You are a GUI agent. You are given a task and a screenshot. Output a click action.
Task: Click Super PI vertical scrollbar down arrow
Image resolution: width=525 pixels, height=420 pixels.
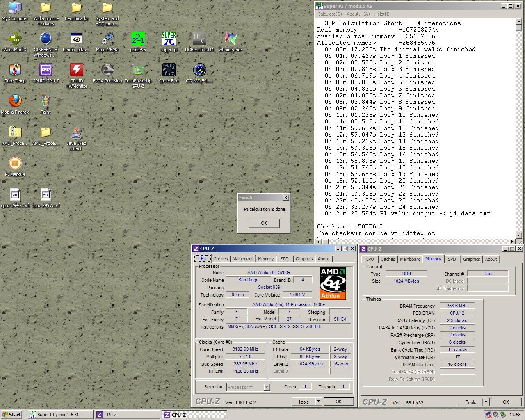coord(519,235)
